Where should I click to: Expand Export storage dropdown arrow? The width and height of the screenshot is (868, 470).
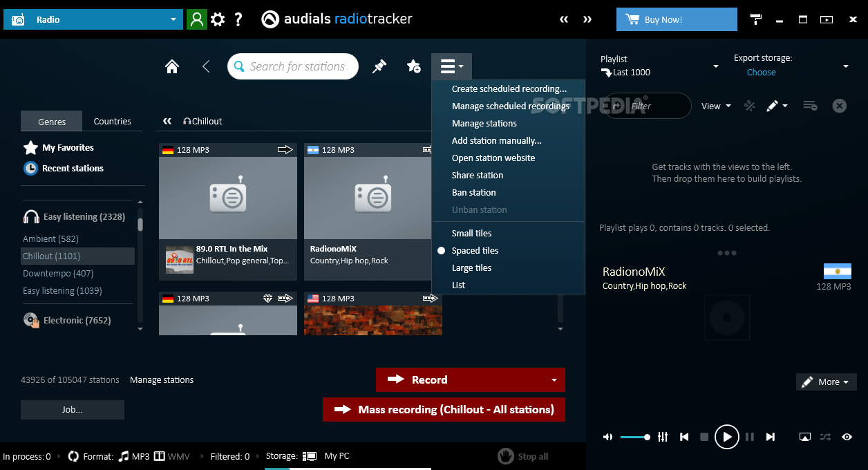point(845,66)
